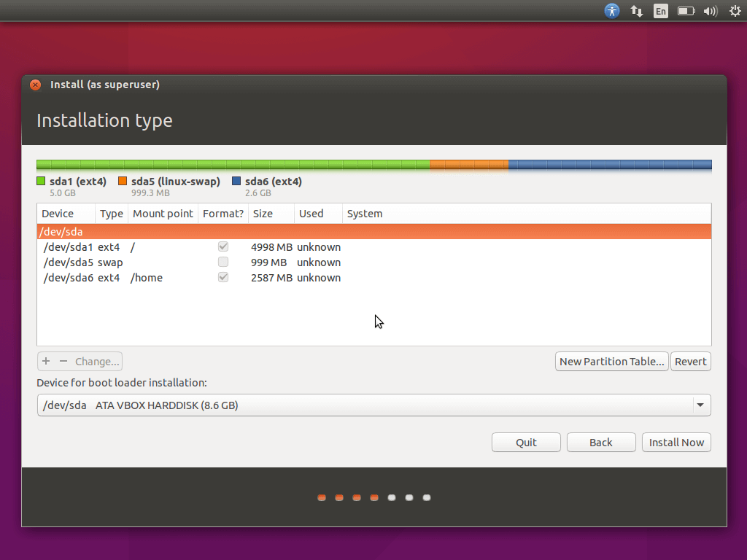747x560 pixels.
Task: Click the green sda1 legend swatch
Action: coord(41,182)
